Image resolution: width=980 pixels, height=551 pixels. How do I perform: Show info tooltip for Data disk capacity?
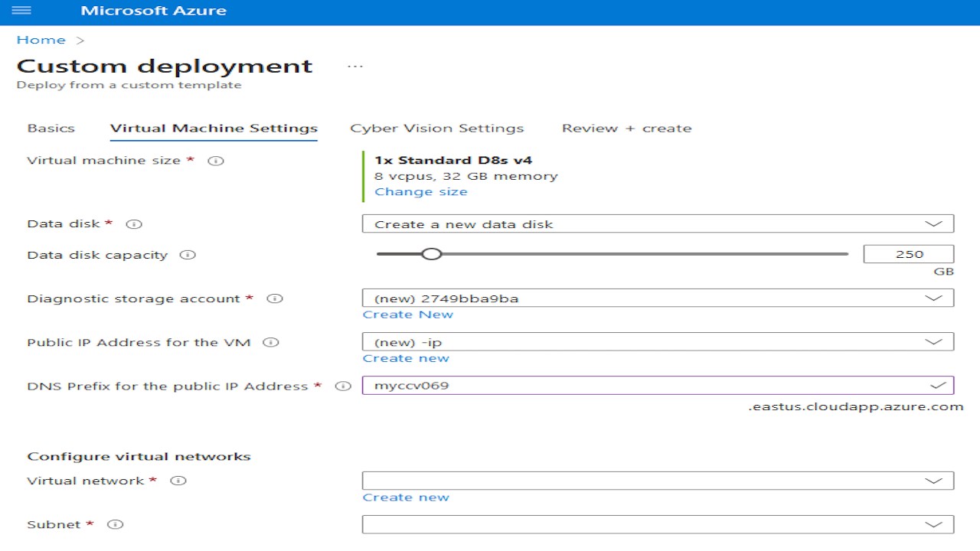coord(188,256)
